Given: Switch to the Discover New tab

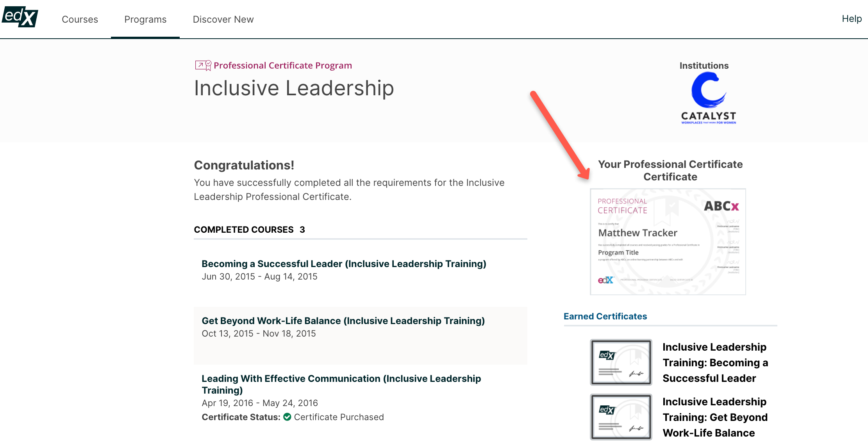Looking at the screenshot, I should click(223, 19).
